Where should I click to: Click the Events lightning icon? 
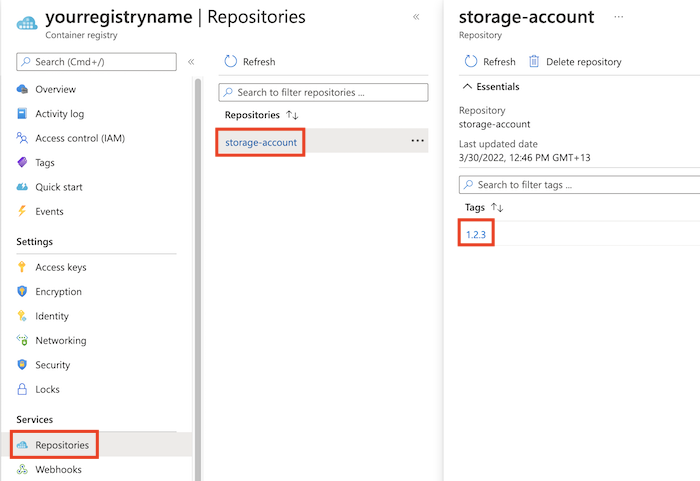(x=22, y=211)
